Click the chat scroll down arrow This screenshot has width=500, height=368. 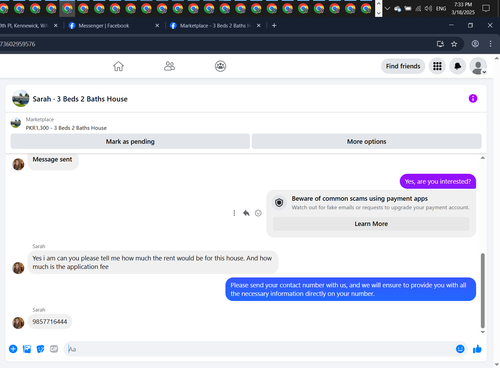click(483, 332)
